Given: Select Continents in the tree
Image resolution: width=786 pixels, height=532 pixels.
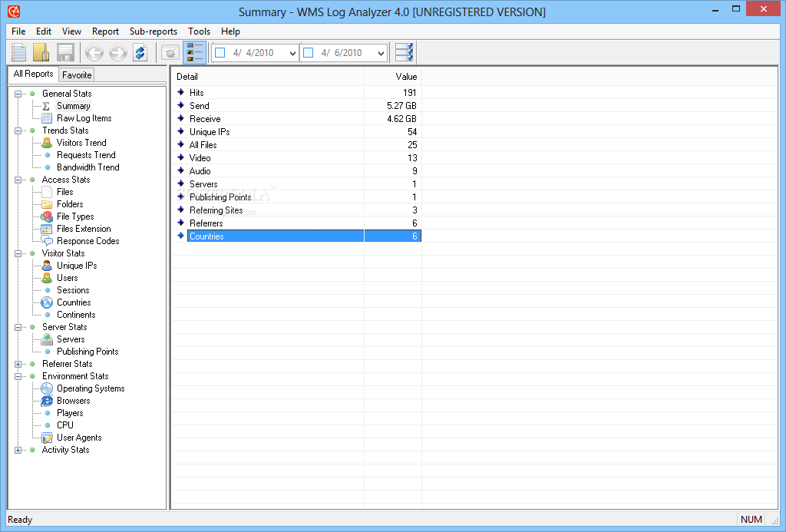Looking at the screenshot, I should coord(76,315).
